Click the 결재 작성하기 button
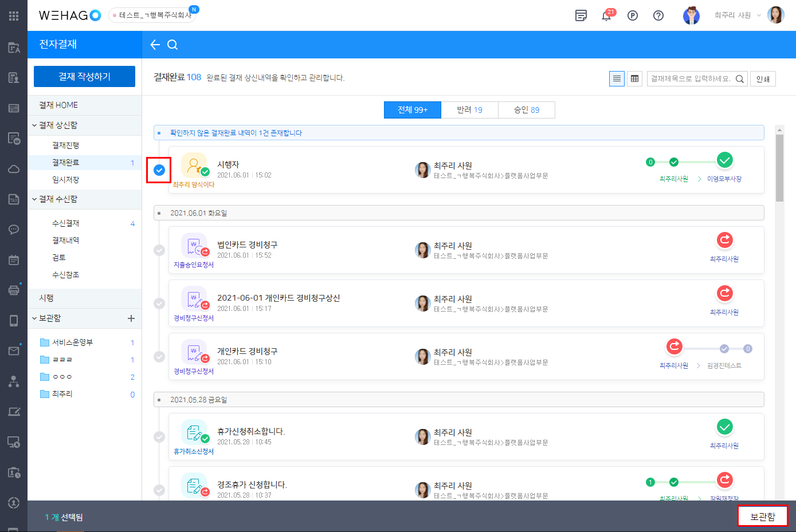The width and height of the screenshot is (796, 532). click(84, 77)
